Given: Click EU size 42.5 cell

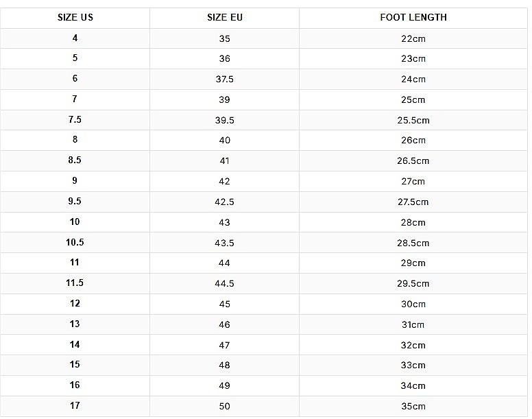Looking at the screenshot, I should point(225,202).
